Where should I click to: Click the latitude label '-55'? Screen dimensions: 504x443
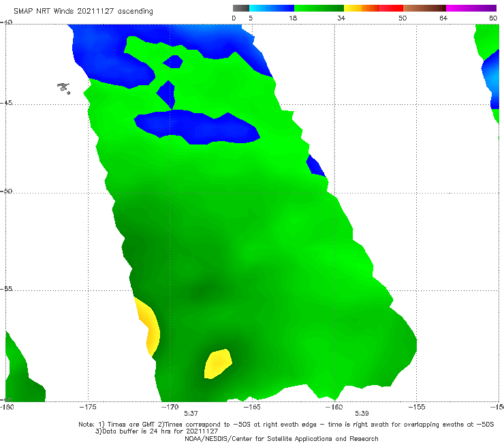click(x=6, y=288)
